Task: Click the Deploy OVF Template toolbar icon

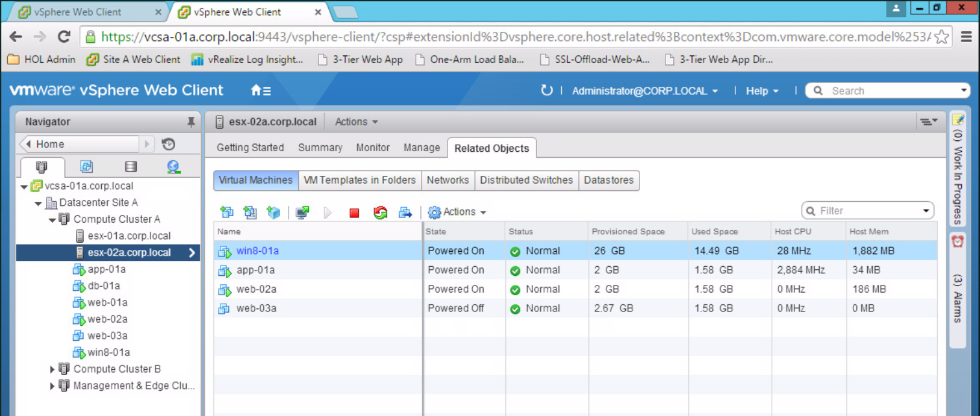Action: point(250,212)
